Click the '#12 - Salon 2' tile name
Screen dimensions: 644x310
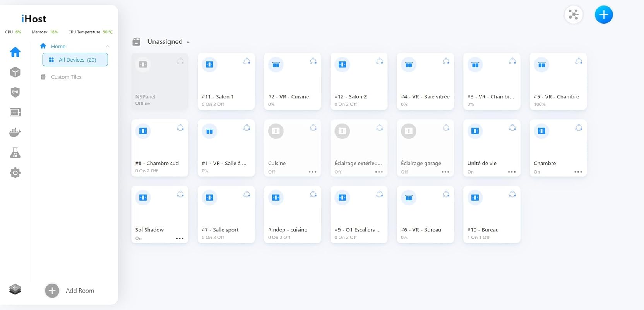click(351, 97)
